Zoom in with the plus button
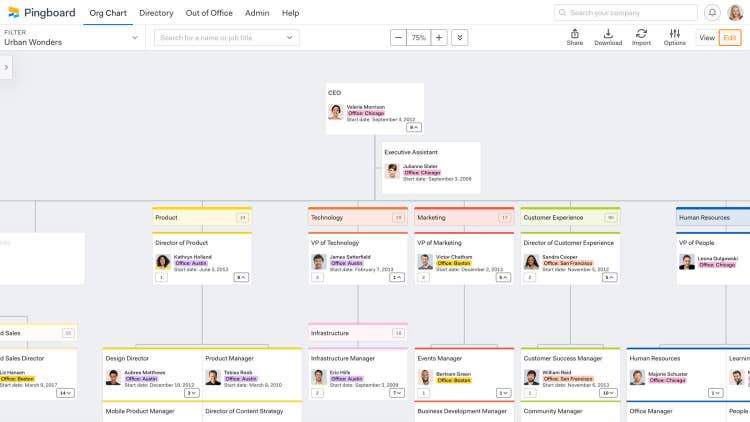Screen dimensions: 750x422 [439, 37]
